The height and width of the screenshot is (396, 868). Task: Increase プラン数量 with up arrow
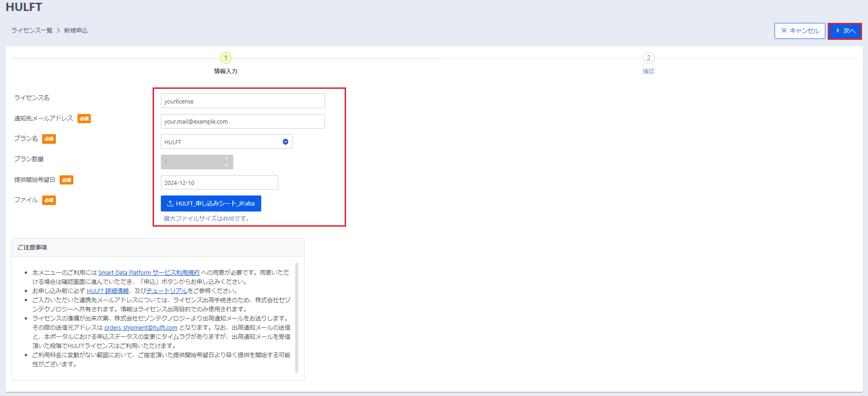tap(226, 158)
